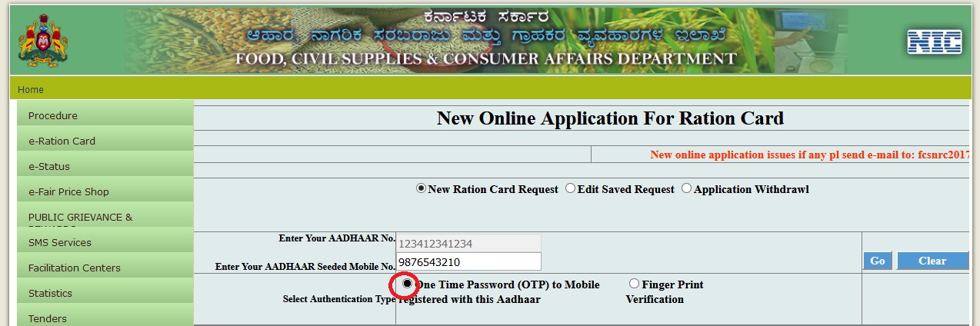Open Tenders sidebar item
The height and width of the screenshot is (326, 980).
tap(48, 318)
